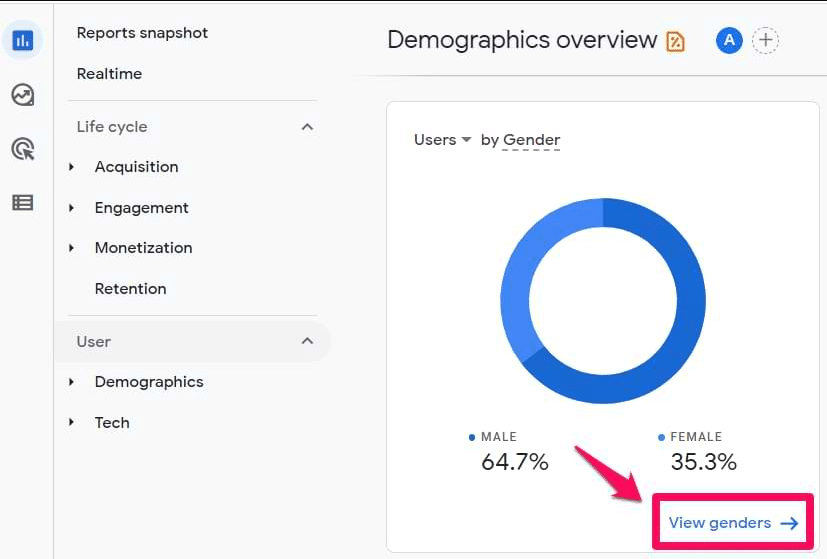Click the Gender dimension label
The image size is (827, 559).
(x=531, y=140)
